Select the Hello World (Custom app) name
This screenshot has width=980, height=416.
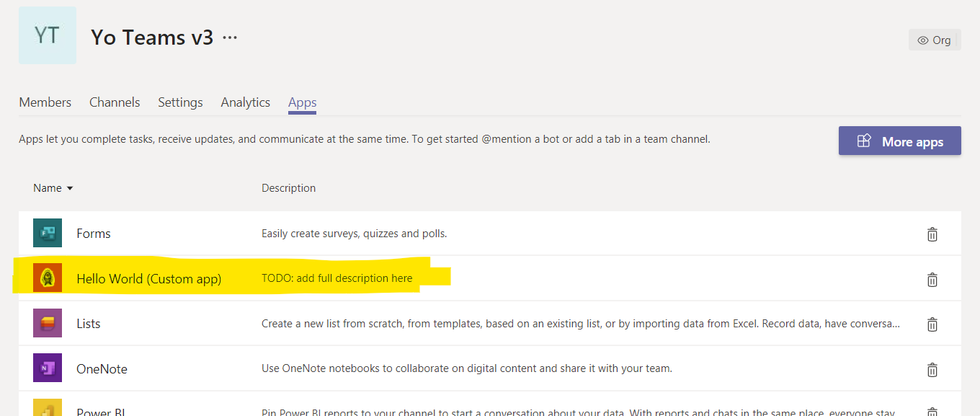click(x=149, y=279)
